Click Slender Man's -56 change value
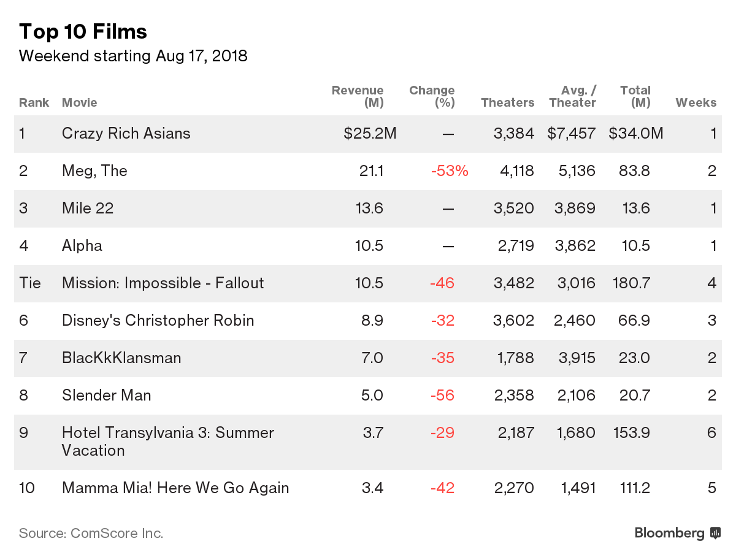 pos(442,395)
